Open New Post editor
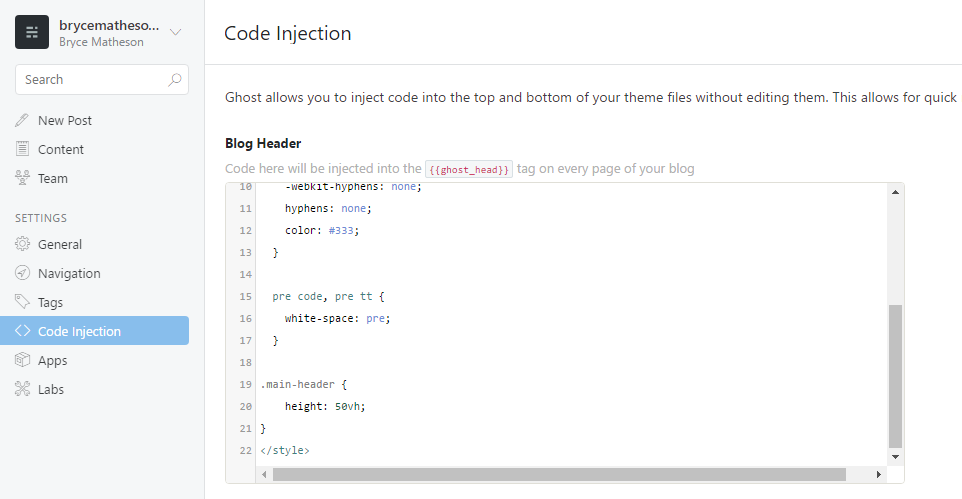 65,120
